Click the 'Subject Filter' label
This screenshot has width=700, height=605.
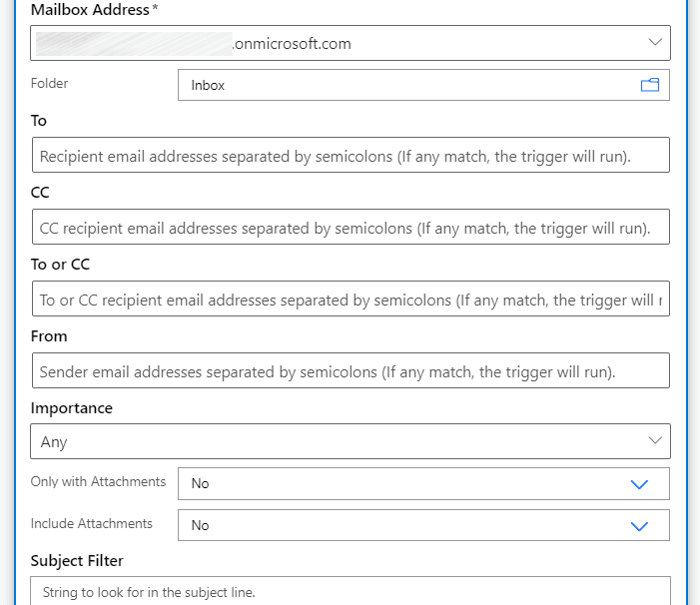[77, 560]
